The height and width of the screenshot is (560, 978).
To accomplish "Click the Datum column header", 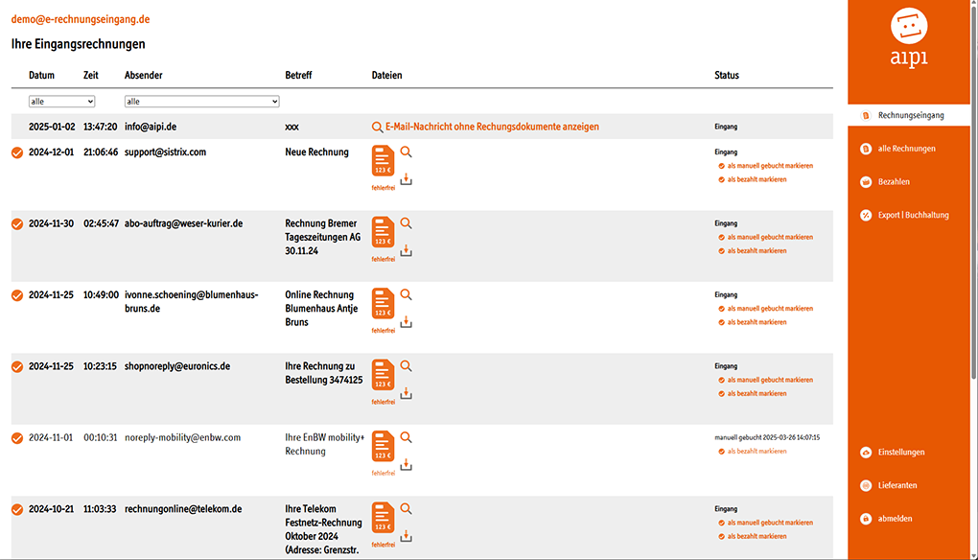I will click(x=41, y=76).
